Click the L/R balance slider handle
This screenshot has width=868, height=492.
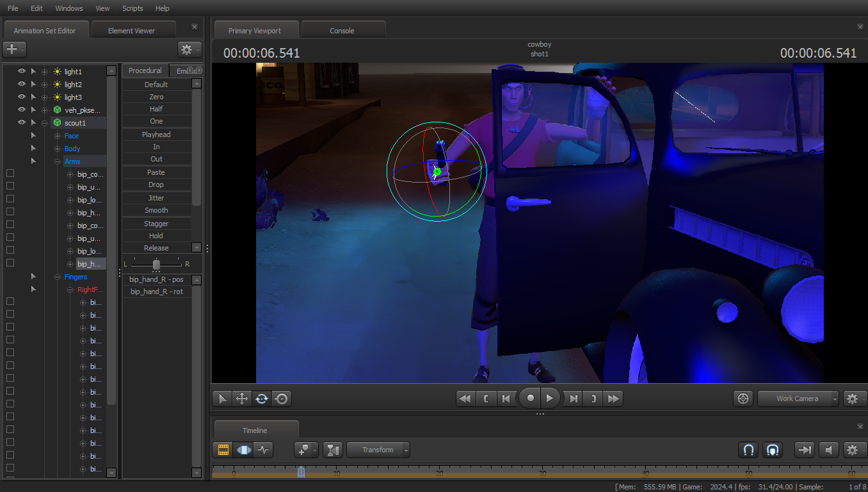click(156, 264)
